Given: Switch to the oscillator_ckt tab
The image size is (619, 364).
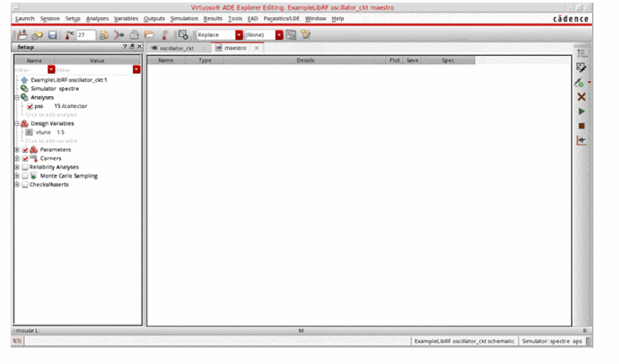Looking at the screenshot, I should tap(176, 48).
